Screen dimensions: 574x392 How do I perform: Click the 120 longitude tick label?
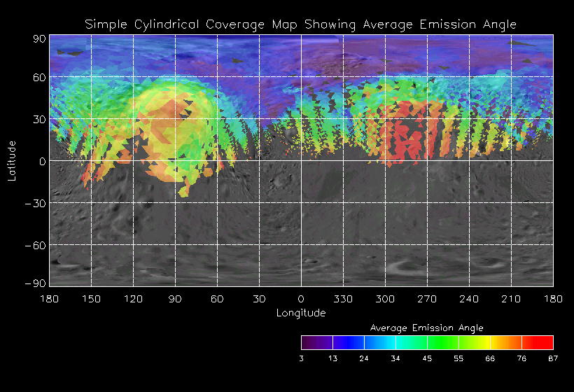point(133,299)
